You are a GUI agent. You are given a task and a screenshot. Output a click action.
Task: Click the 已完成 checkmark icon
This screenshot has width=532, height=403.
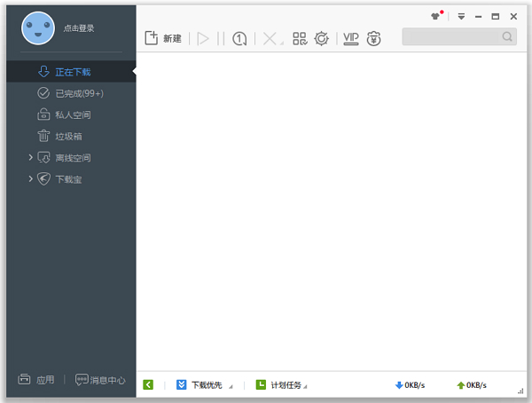[x=43, y=93]
